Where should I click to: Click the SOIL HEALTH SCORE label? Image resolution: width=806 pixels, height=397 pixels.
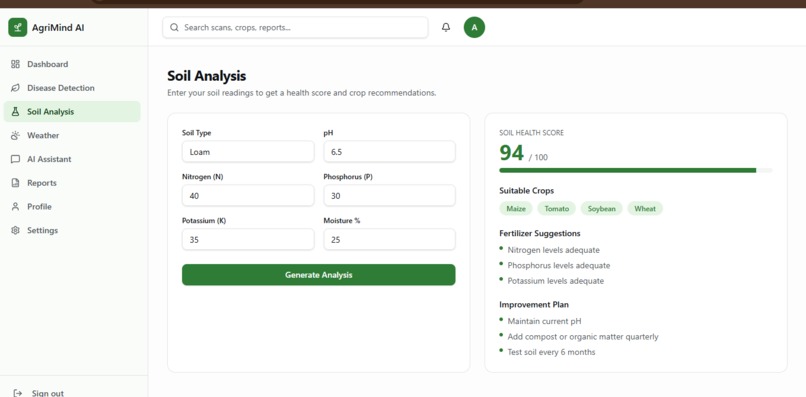coord(532,133)
